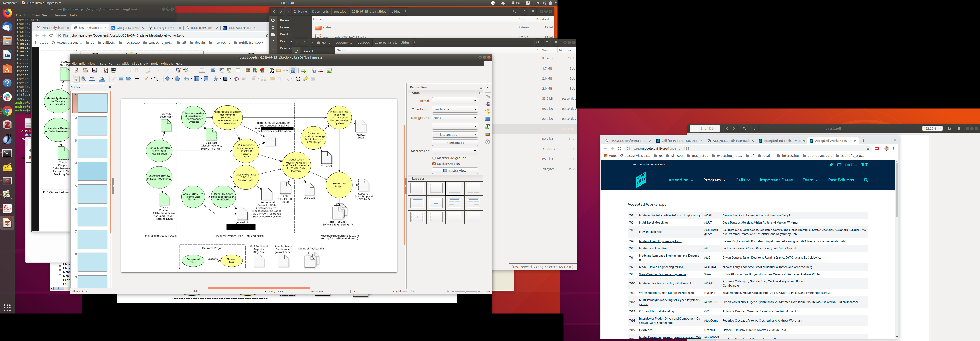Open the MDE Intelligence workshop link
Image resolution: width=980 pixels, height=341 pixels.
(650, 232)
